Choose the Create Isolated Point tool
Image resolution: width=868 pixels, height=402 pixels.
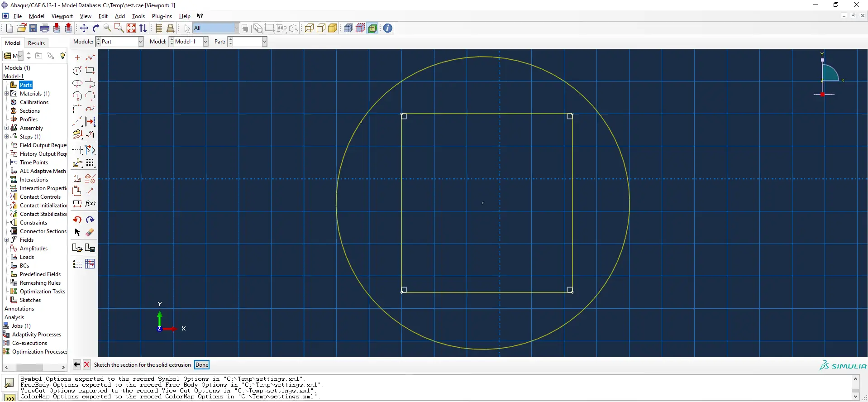tap(77, 57)
